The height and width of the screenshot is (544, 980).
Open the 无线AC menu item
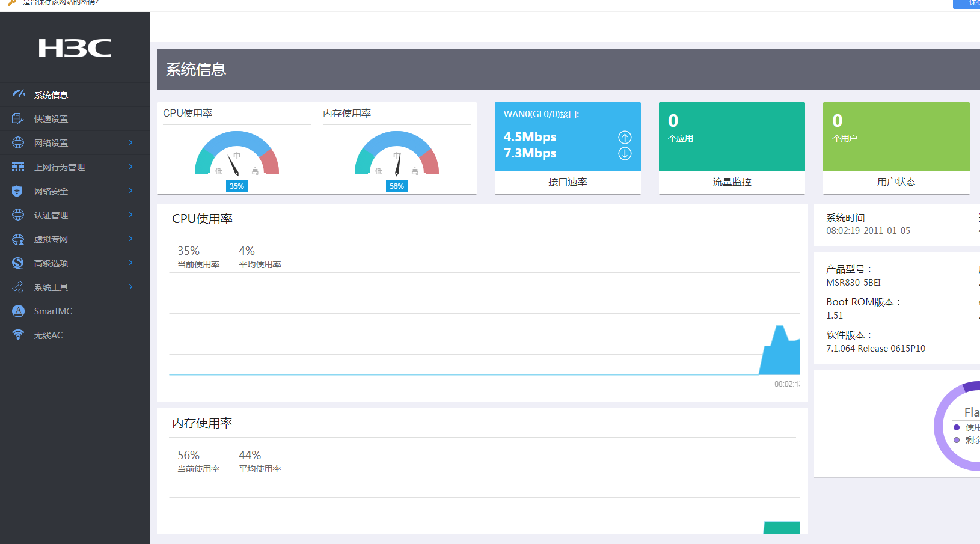point(75,335)
